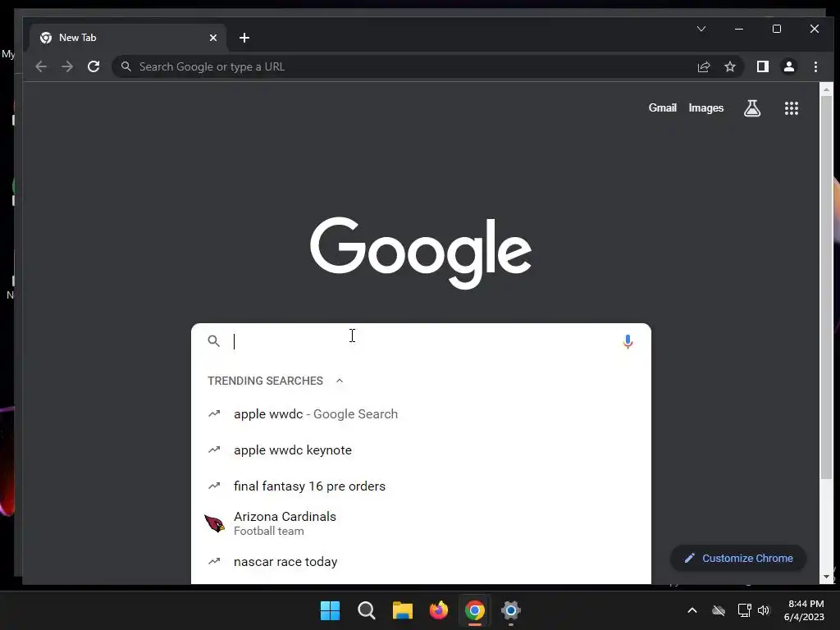840x630 pixels.
Task: Click Chrome icon in the taskbar
Action: click(475, 610)
